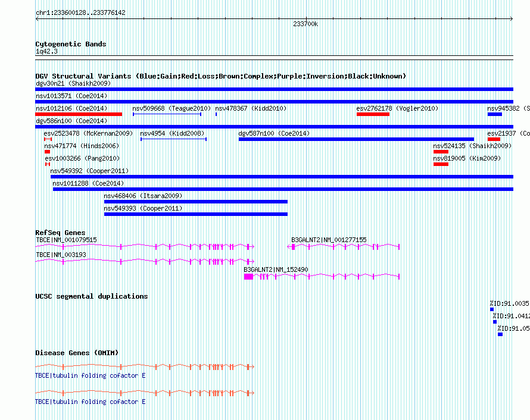The width and height of the screenshot is (530, 420).
Task: Click the dgv30n21 (Shaikh2009) variant bar
Action: tap(274, 89)
